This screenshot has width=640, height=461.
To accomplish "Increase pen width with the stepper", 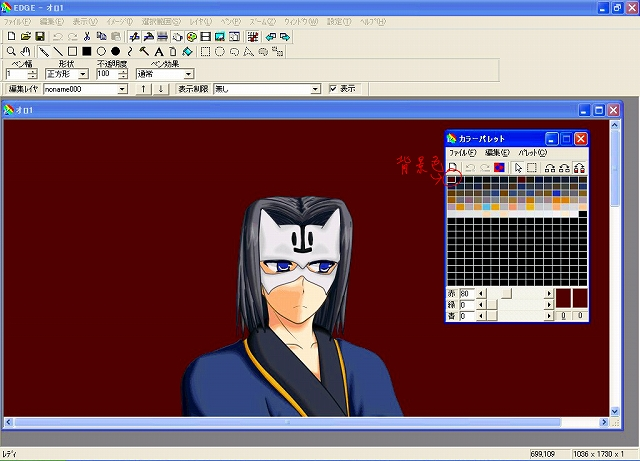I will click(x=33, y=71).
